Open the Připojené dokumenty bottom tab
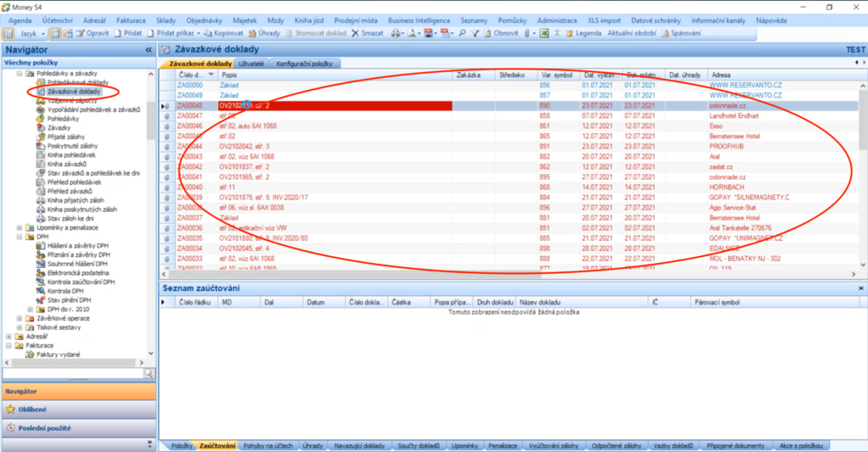868x452 pixels. click(x=735, y=445)
